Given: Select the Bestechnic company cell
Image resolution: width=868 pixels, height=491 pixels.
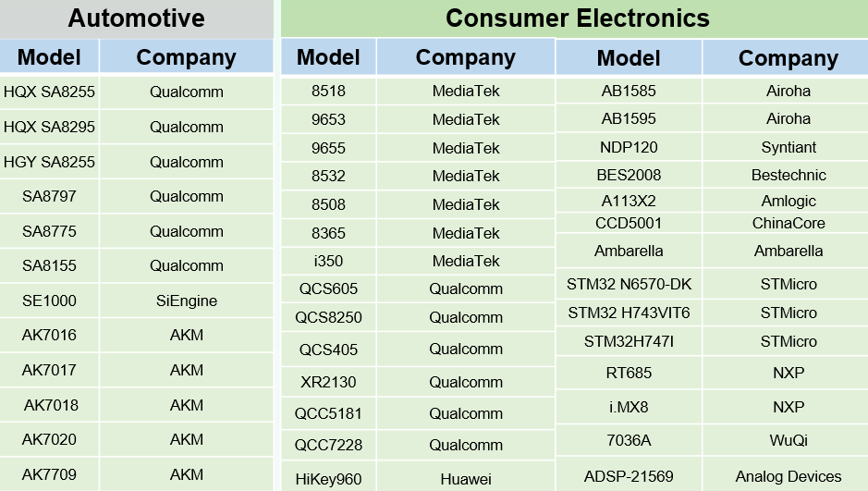Looking at the screenshot, I should point(789,175).
